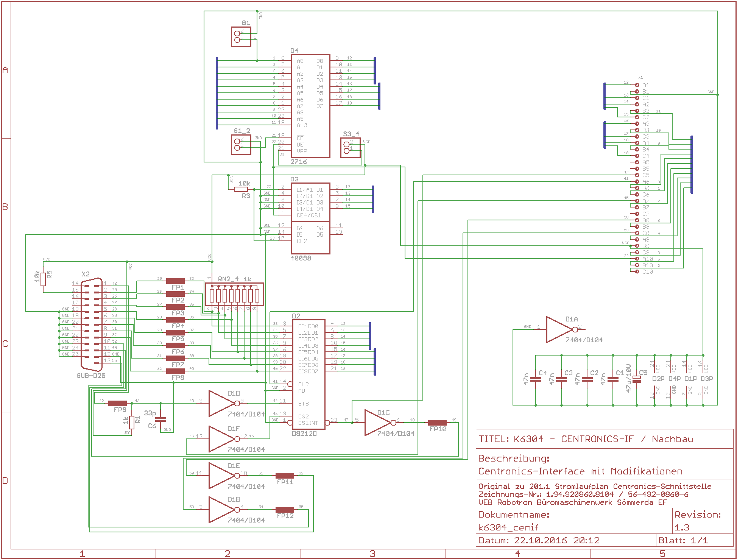The width and height of the screenshot is (737, 560).
Task: Select the FP9 ferrite bead component
Action: click(117, 403)
